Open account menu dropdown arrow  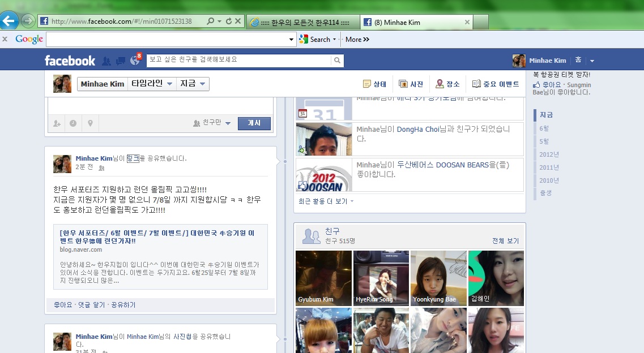[x=592, y=61]
